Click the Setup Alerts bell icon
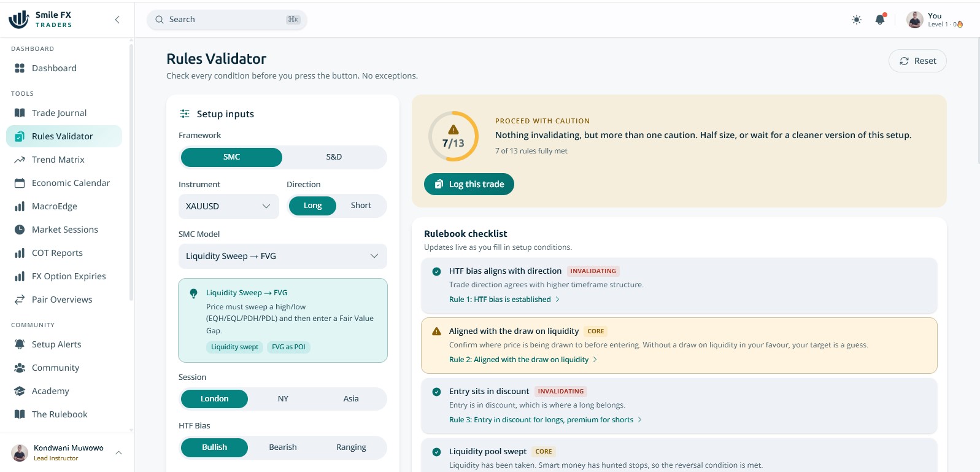980x472 pixels. [x=20, y=344]
